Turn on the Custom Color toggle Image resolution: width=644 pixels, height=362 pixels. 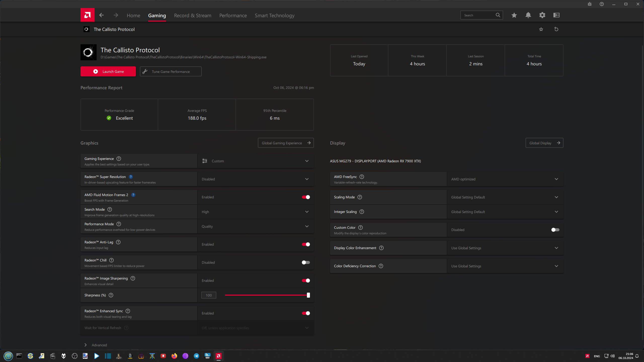(555, 230)
